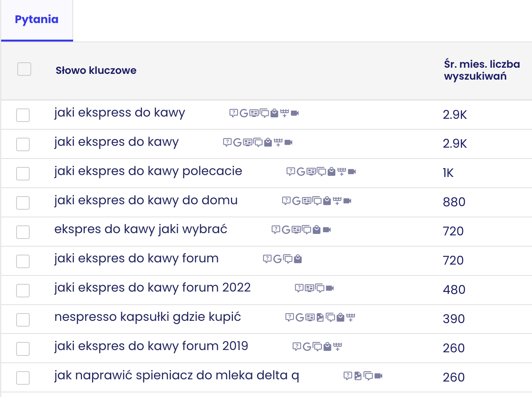532x397 pixels.
Task: Click sitelinks plus icon for 'nespresso kapsułki gdzie kupić'
Action: (x=351, y=317)
